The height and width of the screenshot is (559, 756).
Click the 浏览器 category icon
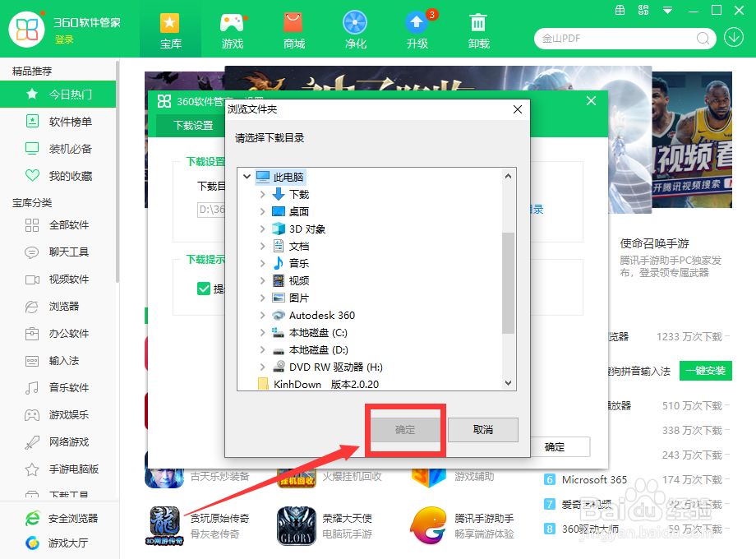pyautogui.click(x=32, y=307)
